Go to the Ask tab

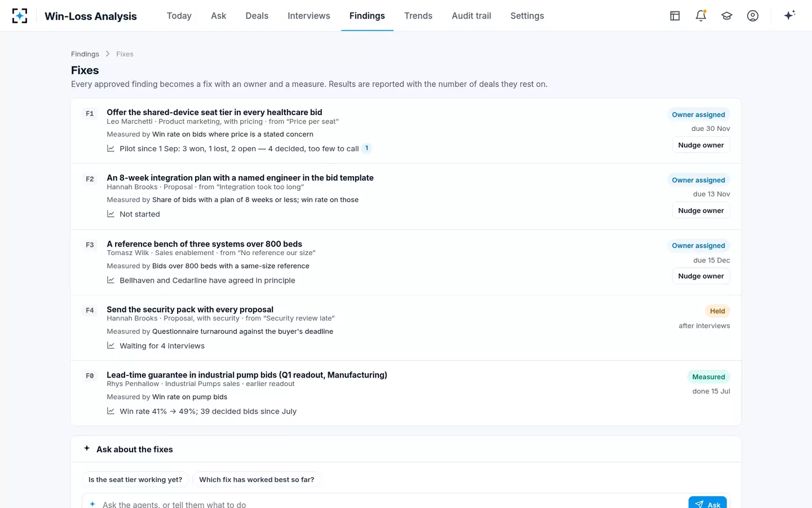(x=219, y=16)
